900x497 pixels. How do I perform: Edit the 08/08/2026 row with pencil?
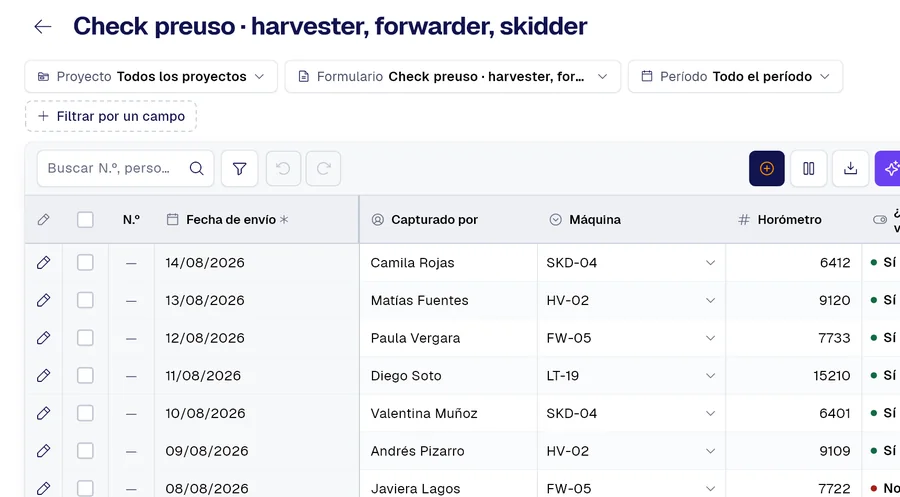[43, 488]
